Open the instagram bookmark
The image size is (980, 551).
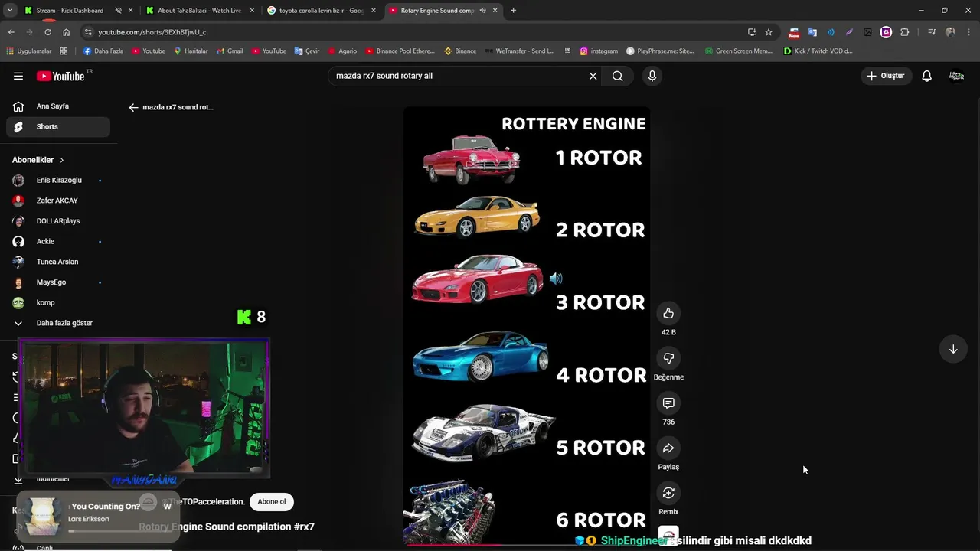point(599,51)
